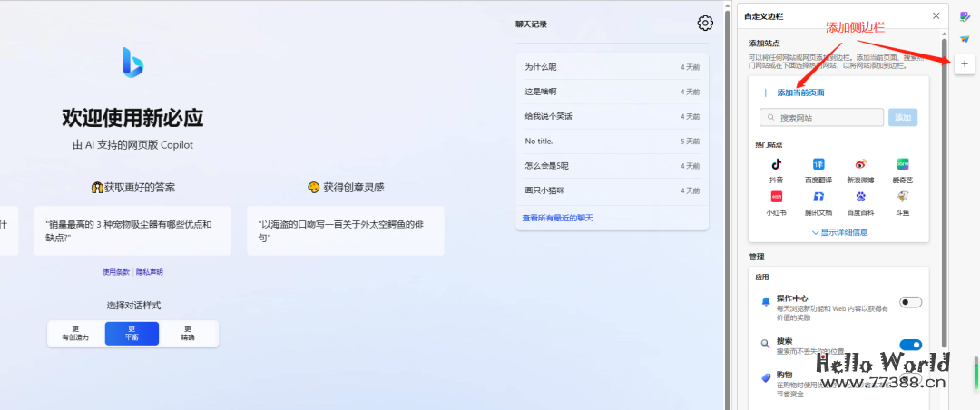Open chat settings gear icon
This screenshot has width=980, height=410.
[x=705, y=23]
